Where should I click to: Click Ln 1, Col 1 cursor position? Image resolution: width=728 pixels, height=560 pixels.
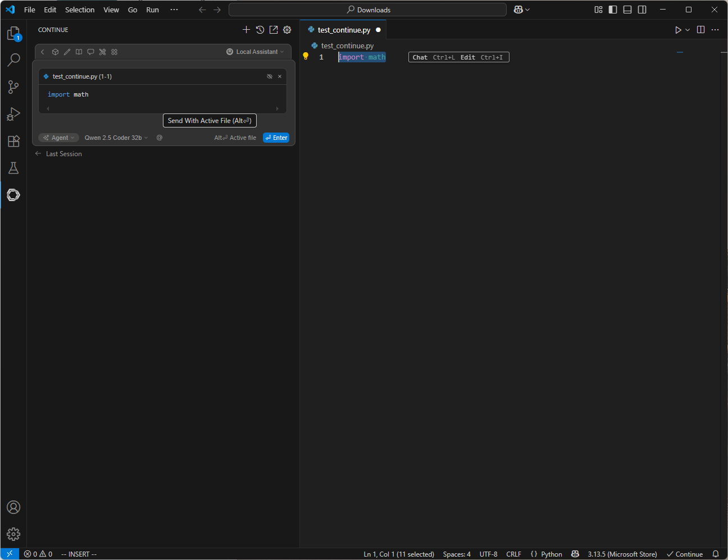[399, 554]
